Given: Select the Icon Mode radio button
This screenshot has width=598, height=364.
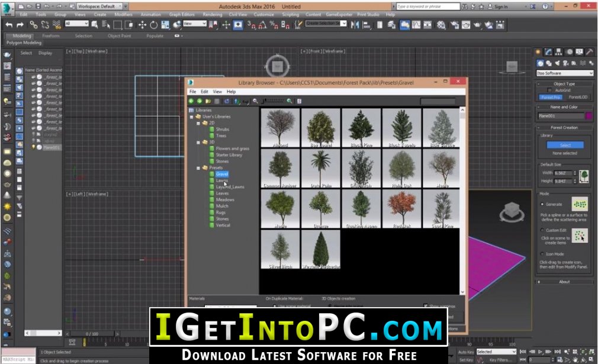Looking at the screenshot, I should pos(542,254).
